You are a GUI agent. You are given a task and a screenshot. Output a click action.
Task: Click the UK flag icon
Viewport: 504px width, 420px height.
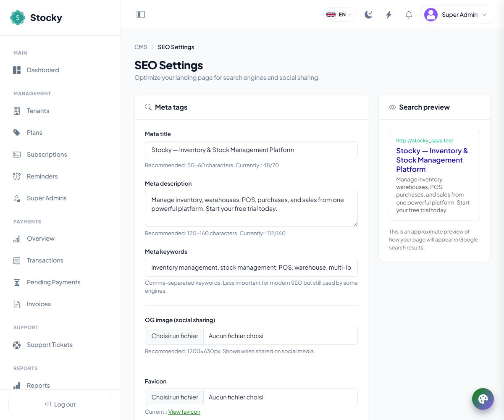331,15
